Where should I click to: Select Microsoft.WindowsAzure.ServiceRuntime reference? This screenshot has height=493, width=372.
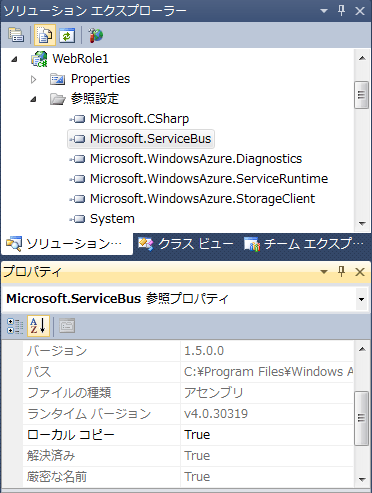point(209,179)
